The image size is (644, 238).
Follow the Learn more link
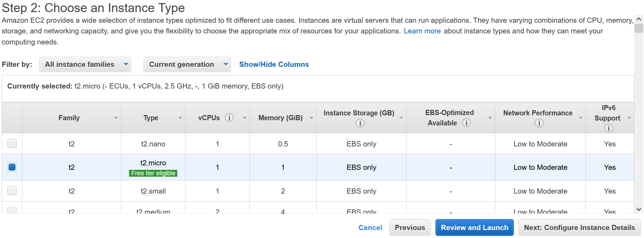click(422, 31)
